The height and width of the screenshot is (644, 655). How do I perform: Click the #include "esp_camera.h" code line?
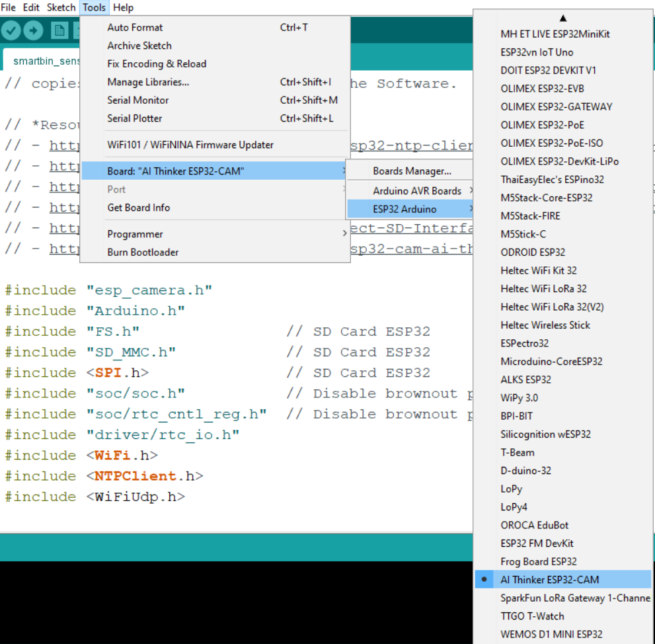coord(108,290)
